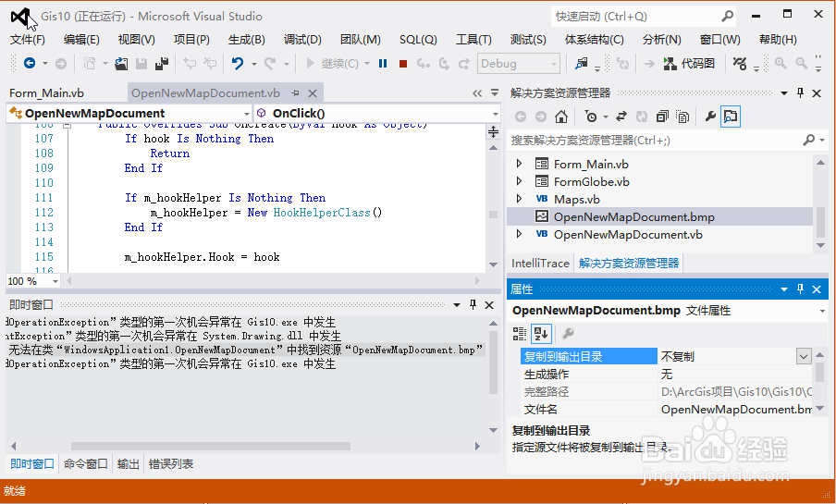The width and height of the screenshot is (836, 504).
Task: Expand the Maps.vb tree node
Action: 519,199
